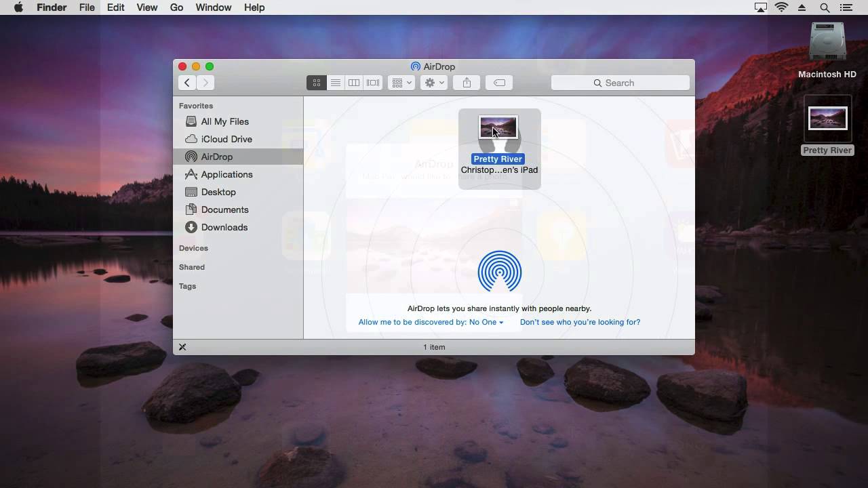Screen dimensions: 868x488
Task: Select Macintosh HD drive on desktop
Action: pos(827,51)
